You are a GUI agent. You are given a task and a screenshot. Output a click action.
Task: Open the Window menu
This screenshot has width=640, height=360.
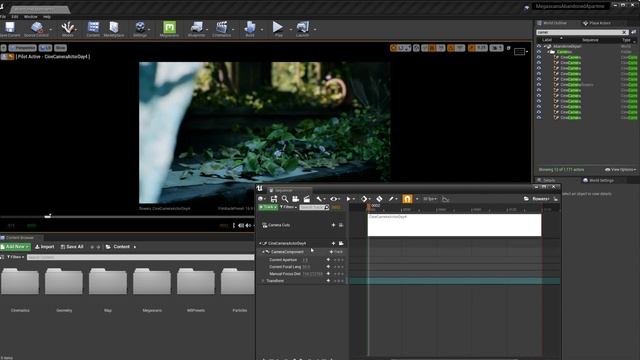point(31,17)
